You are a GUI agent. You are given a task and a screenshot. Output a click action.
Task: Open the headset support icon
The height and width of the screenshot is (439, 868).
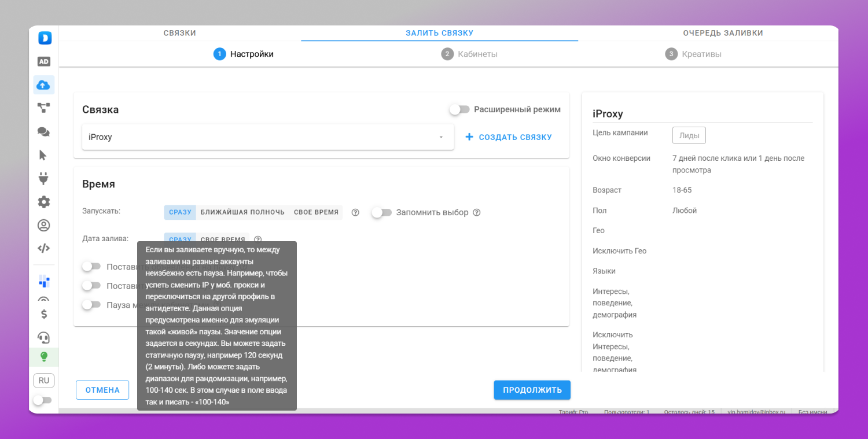click(43, 337)
